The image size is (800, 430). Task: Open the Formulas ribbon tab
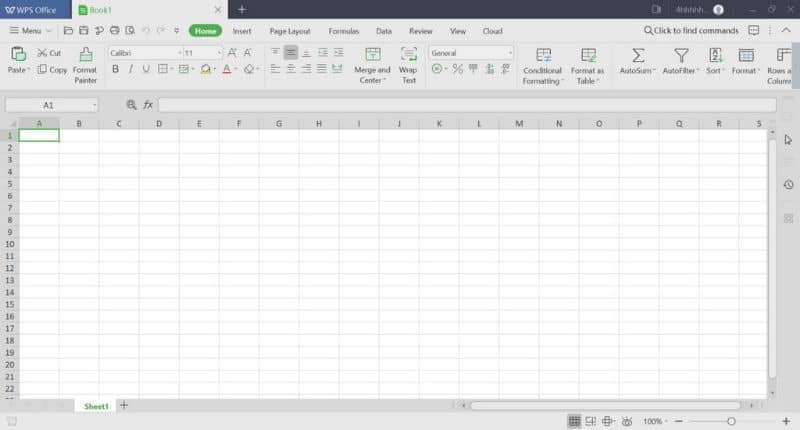343,31
